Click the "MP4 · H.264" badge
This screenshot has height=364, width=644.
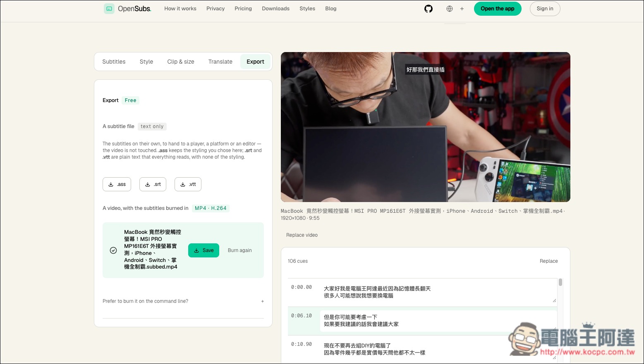click(211, 208)
